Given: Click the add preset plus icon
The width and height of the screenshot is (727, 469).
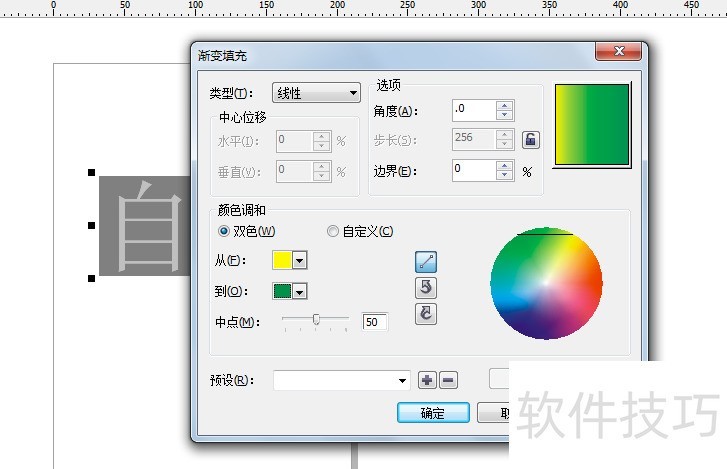Looking at the screenshot, I should coord(427,380).
